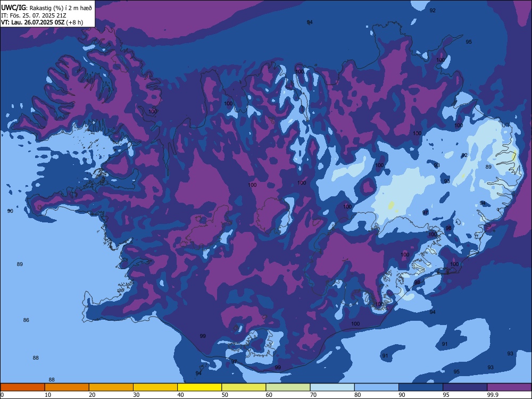The height and width of the screenshot is (399, 532).
Task: Click the legend tick label '99.9'
Action: click(x=493, y=395)
